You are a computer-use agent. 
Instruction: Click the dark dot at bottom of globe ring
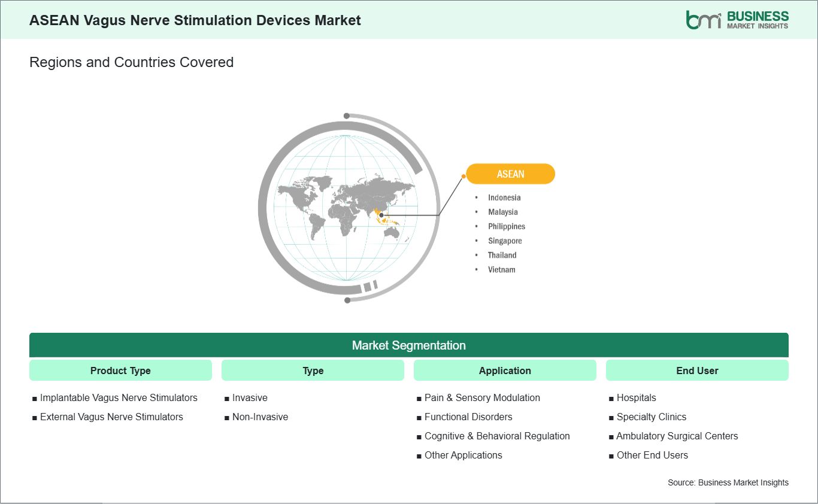pyautogui.click(x=347, y=300)
